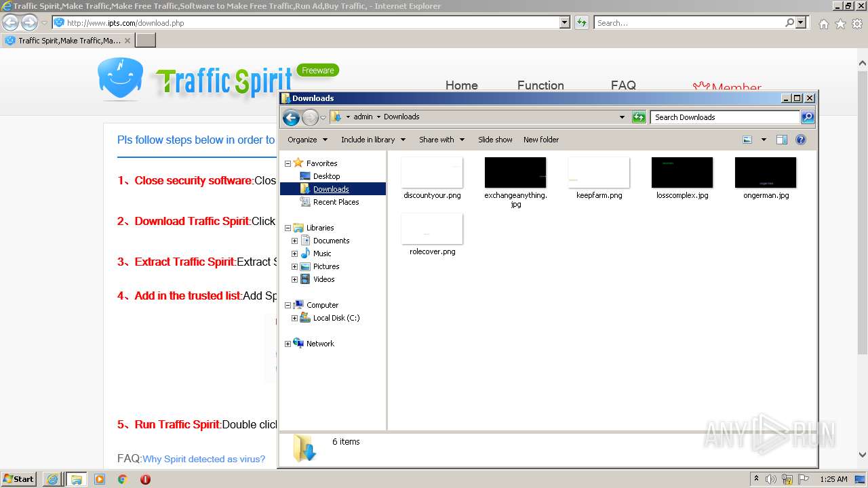
Task: Open Windows Explorer taskbar icon
Action: coord(76,479)
